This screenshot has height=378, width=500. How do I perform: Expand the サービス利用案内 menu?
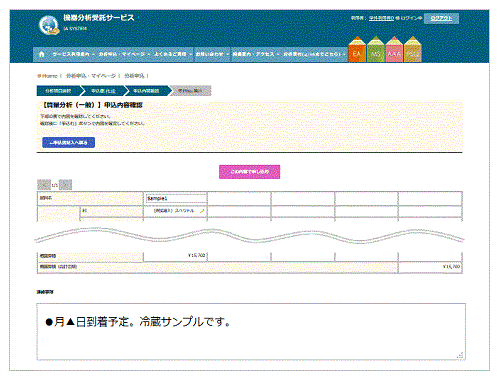tap(73, 54)
